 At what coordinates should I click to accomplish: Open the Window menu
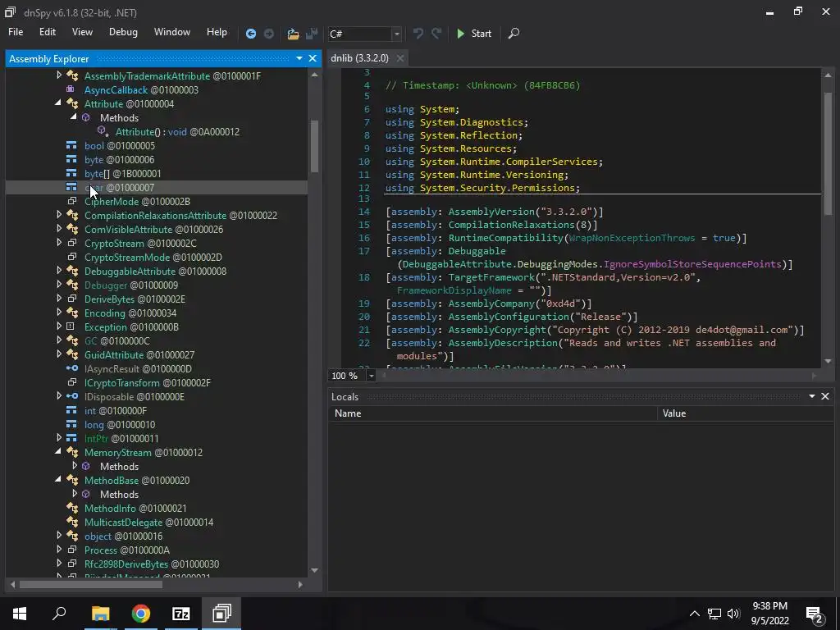click(x=172, y=32)
